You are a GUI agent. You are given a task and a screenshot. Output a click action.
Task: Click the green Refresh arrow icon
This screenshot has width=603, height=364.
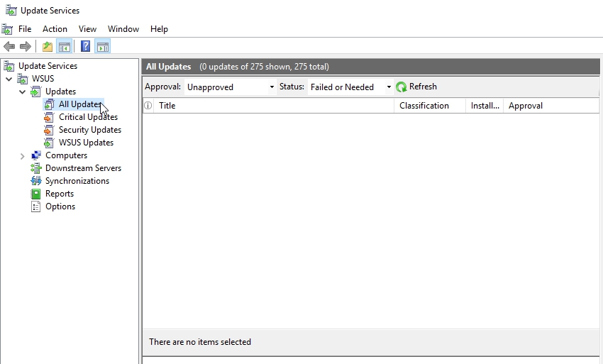coord(401,87)
